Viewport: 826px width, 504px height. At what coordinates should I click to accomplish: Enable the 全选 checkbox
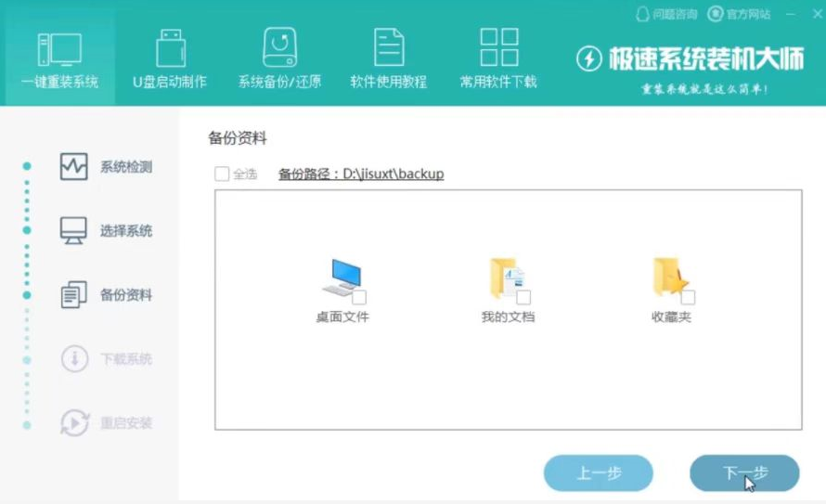222,174
